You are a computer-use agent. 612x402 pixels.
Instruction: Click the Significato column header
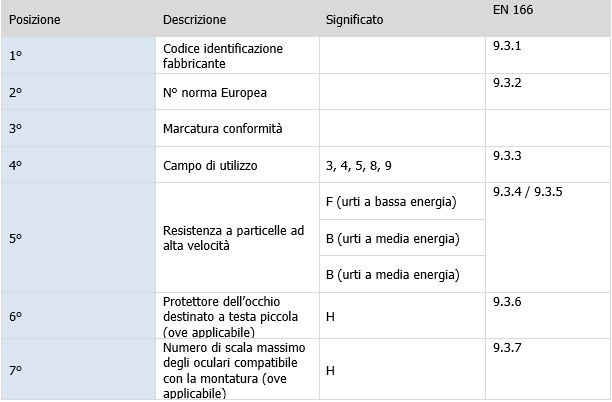click(x=354, y=20)
